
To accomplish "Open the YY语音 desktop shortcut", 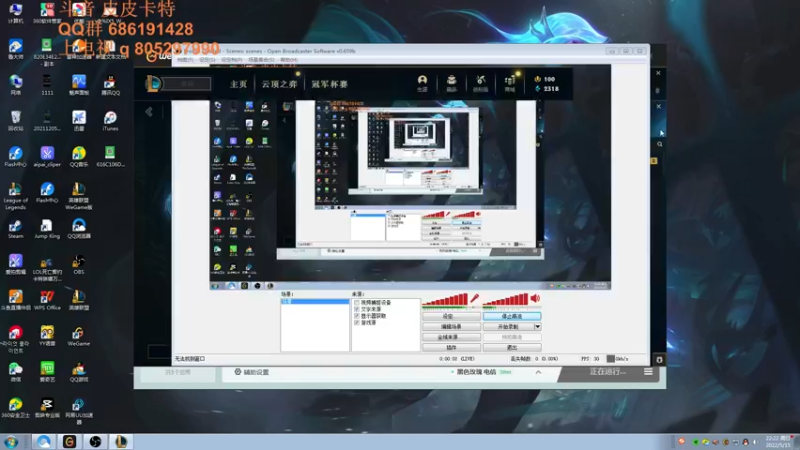I will click(x=47, y=337).
